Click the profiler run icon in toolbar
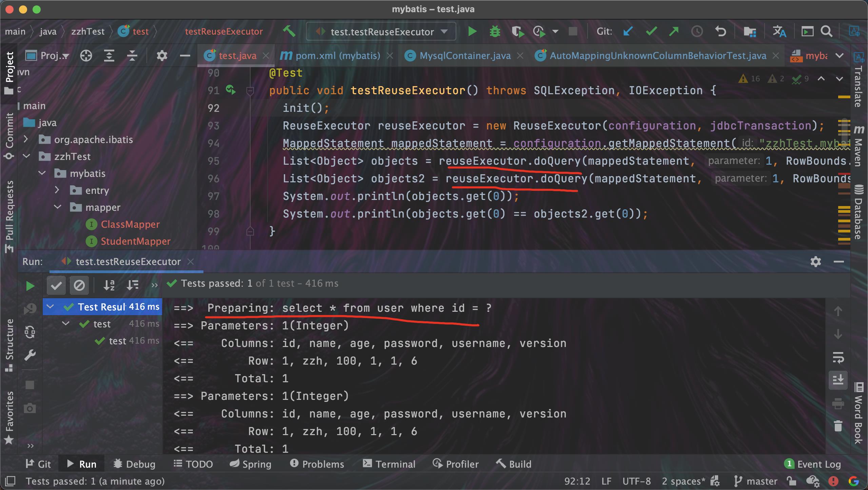The image size is (868, 490). coord(539,32)
